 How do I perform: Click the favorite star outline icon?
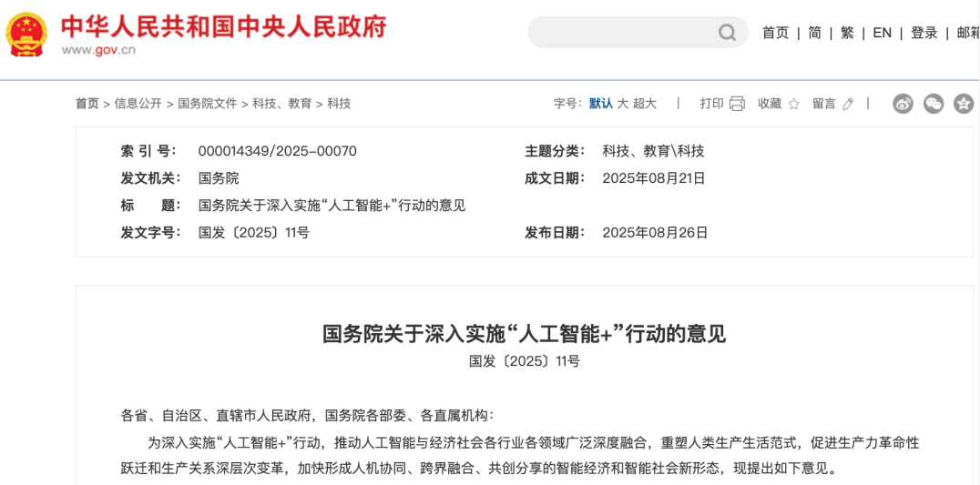click(794, 104)
